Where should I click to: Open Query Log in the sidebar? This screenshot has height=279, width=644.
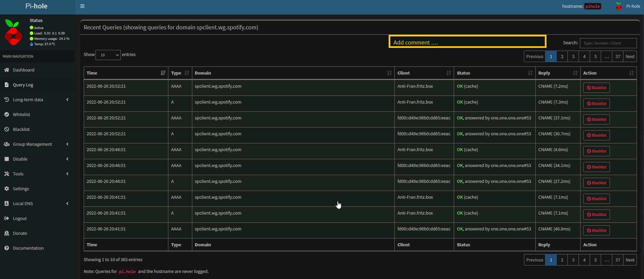[23, 85]
